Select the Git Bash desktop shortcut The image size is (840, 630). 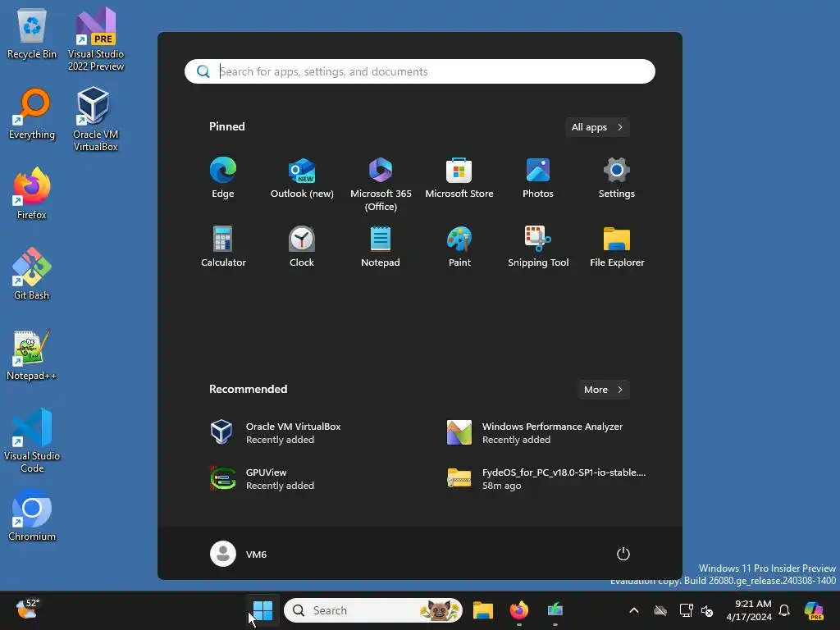click(x=32, y=274)
